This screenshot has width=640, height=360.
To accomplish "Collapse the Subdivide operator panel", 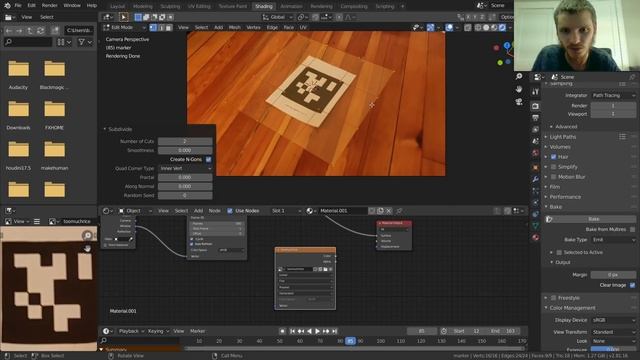I will tap(104, 129).
